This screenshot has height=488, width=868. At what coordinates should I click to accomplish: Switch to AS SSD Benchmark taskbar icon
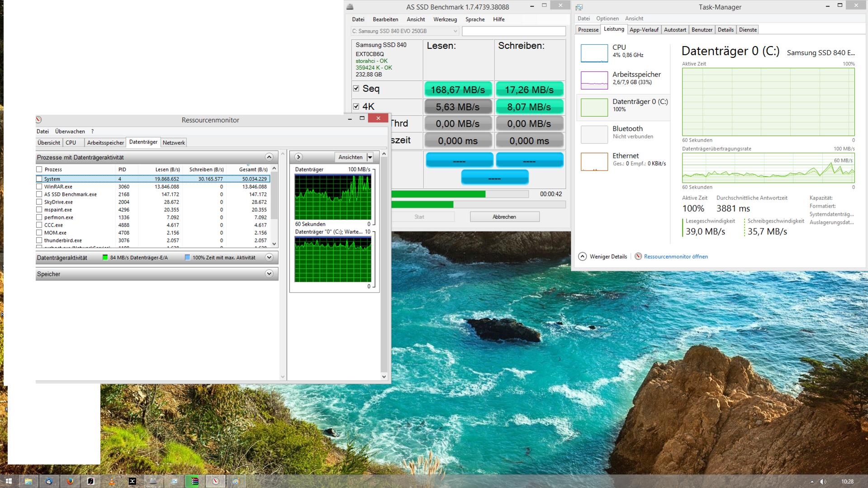point(153,481)
